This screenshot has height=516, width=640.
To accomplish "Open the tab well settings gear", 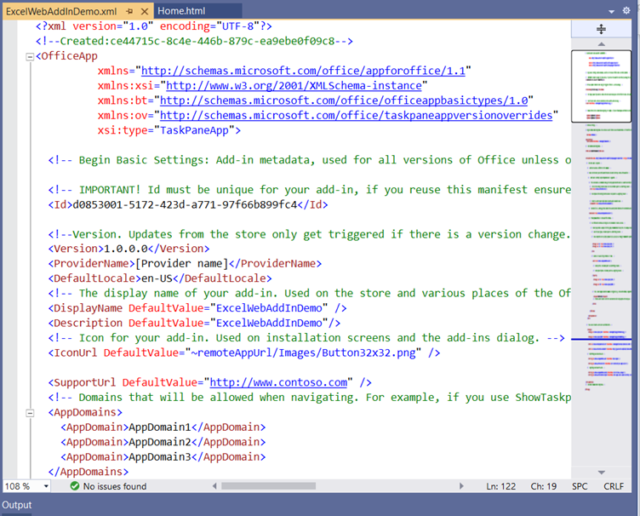I will (x=631, y=9).
